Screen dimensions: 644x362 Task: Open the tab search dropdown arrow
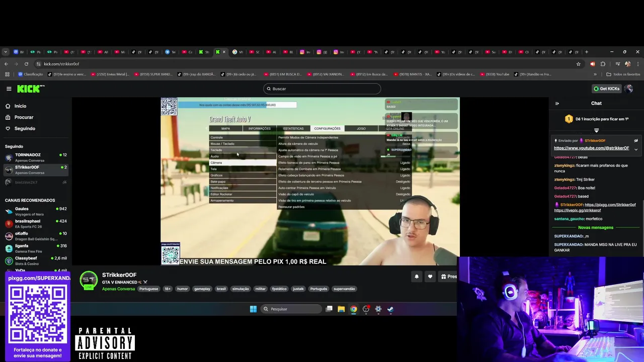[6, 52]
